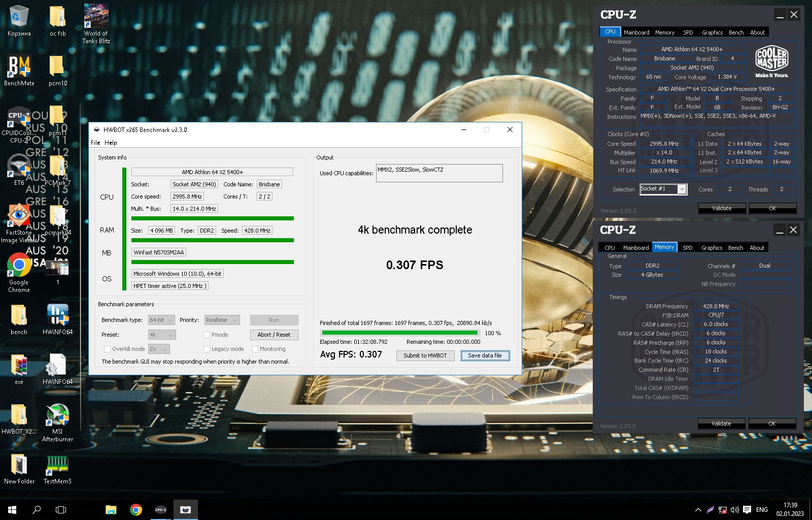Screen dimensions: 812x520
Task: Click Submit to HWBOT button
Action: click(x=425, y=355)
